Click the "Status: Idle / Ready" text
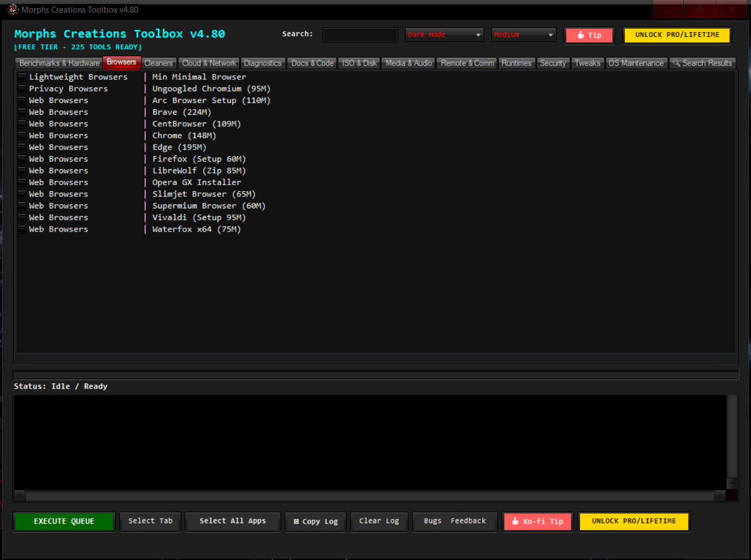Viewport: 751px width, 560px height. click(61, 386)
